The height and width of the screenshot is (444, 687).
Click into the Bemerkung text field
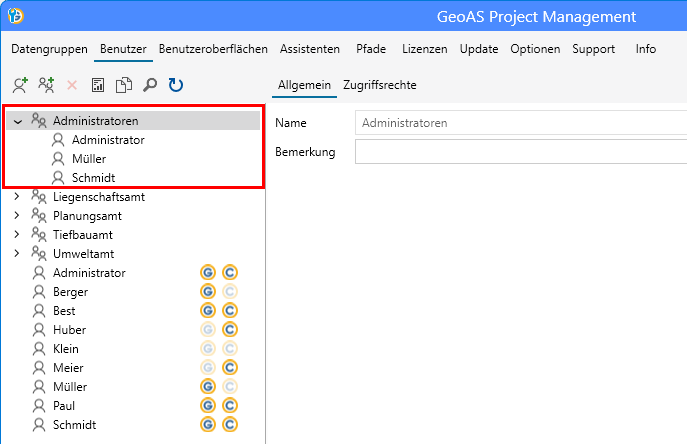[520, 152]
